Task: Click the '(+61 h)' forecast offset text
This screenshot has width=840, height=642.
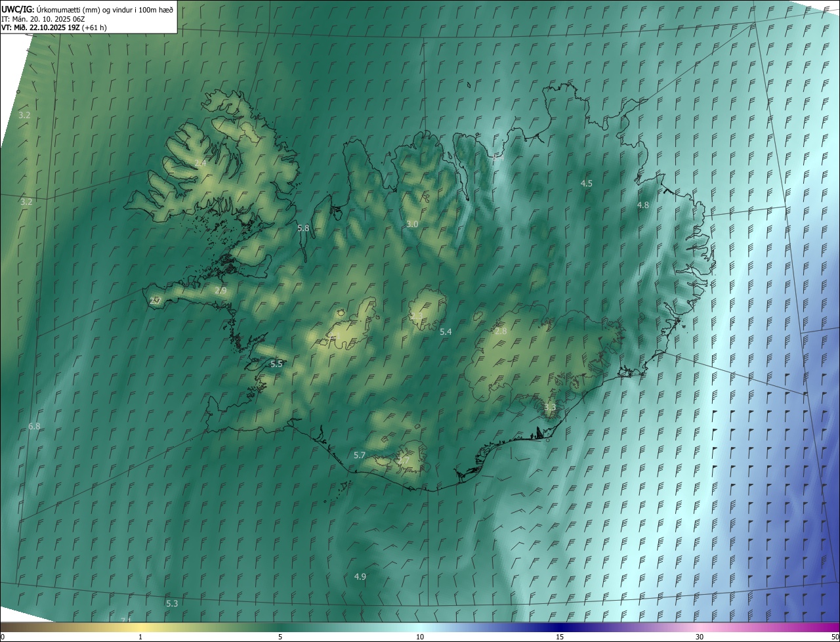Action: 94,28
